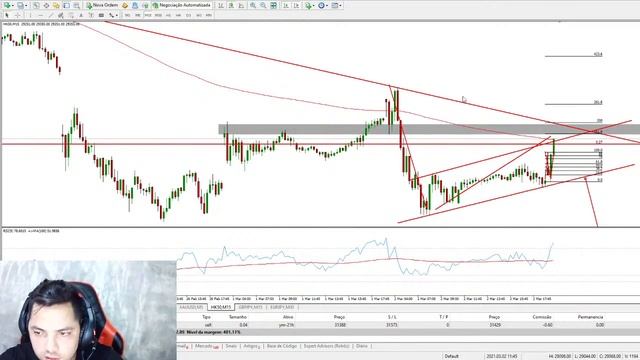Sort orders by S / L header
Screen dimensions: 640x360
pos(392,317)
